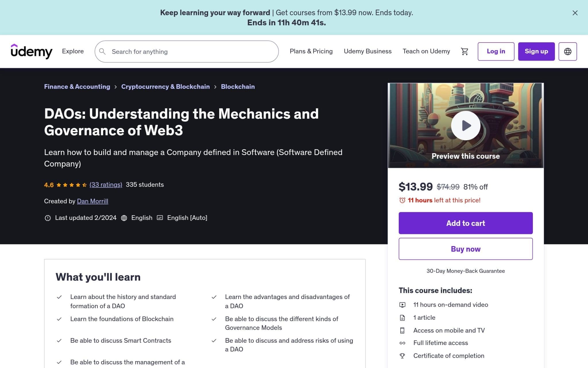Screen dimensions: 588x368
Task: Click the Udemy logo
Action: coord(32,51)
